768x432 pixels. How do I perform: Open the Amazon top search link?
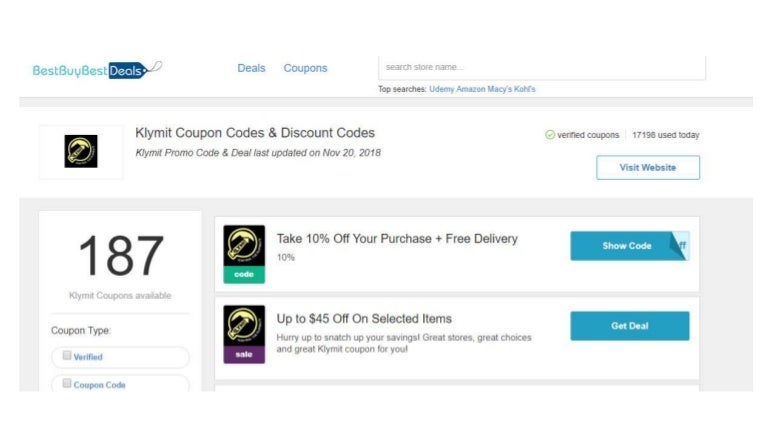[471, 89]
